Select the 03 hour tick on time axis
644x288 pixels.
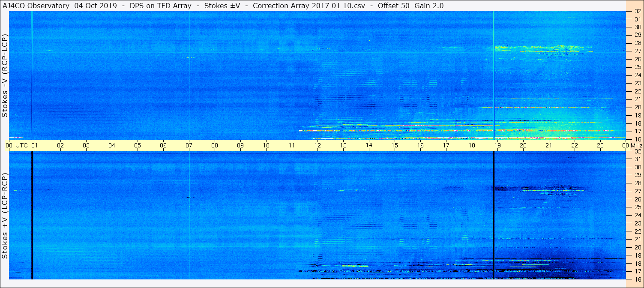pyautogui.click(x=86, y=145)
